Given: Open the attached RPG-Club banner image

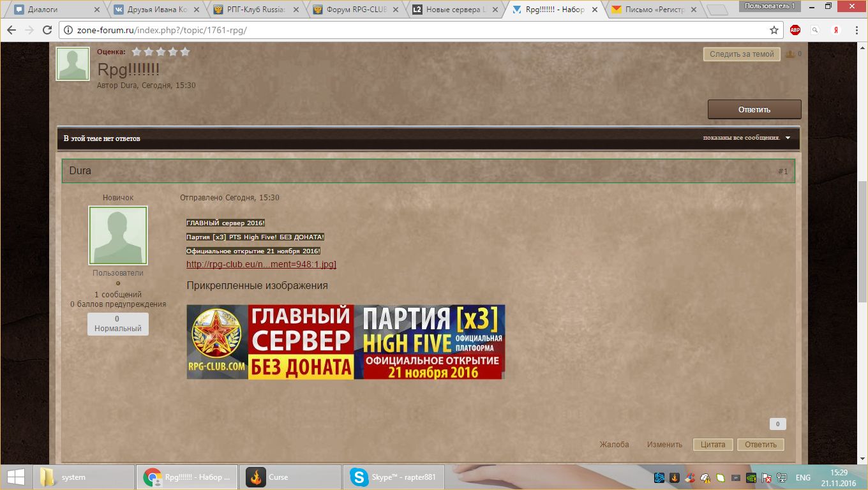Looking at the screenshot, I should point(345,342).
